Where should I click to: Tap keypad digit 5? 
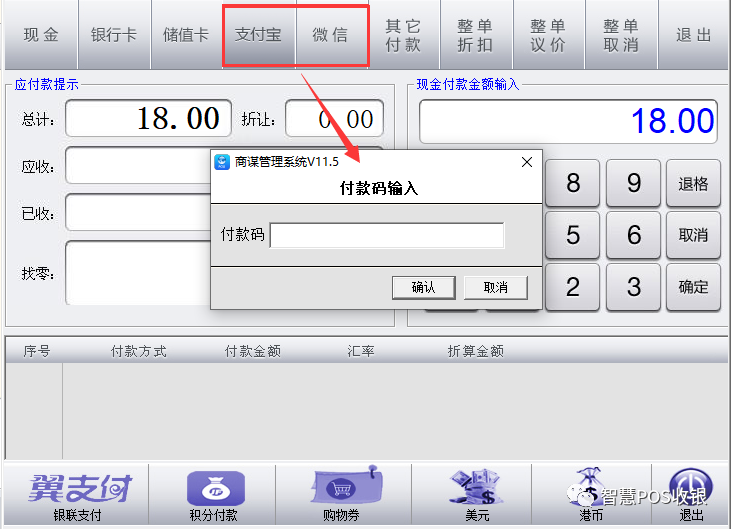(x=572, y=235)
